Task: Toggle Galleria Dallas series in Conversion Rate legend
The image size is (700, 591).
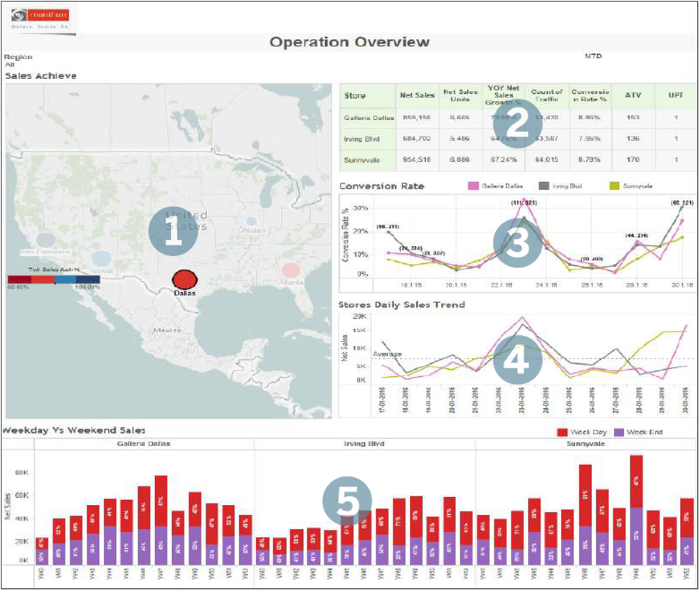Action: 490,186
